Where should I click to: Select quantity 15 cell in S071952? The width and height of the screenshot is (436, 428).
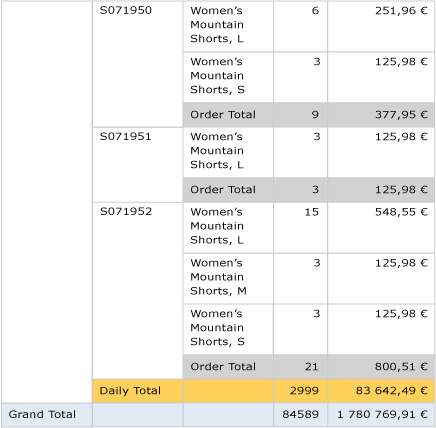tap(300, 228)
